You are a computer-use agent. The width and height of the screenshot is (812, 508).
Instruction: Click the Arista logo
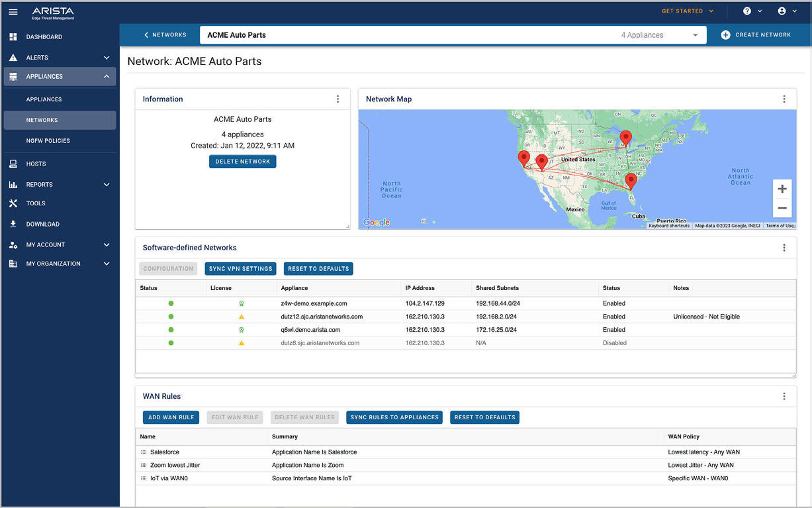coord(53,13)
